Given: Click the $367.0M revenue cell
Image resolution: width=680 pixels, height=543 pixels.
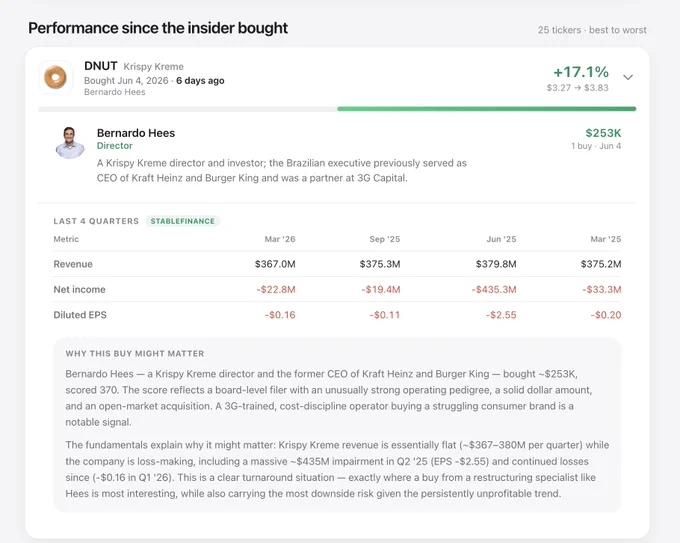Looking at the screenshot, I should click(x=275, y=264).
